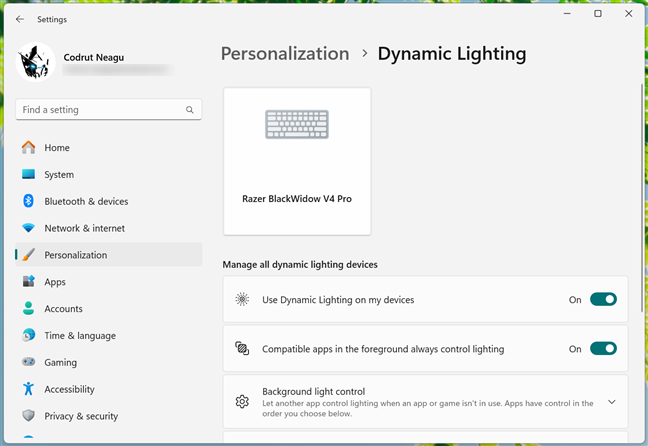Open the Apps settings category
648x446 pixels.
pos(109,281)
